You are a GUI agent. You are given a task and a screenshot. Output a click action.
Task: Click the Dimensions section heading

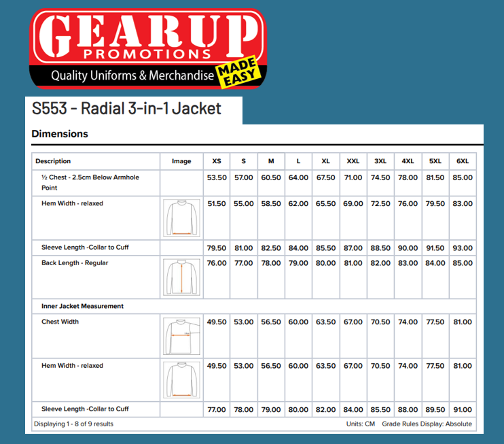pos(60,134)
